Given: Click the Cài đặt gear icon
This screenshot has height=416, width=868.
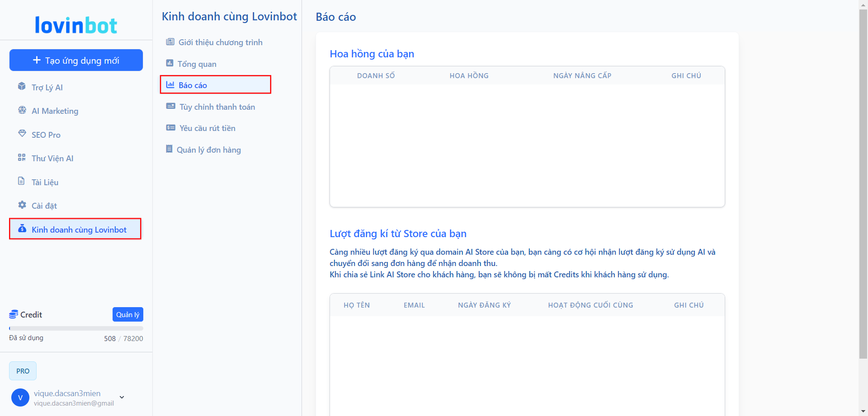Looking at the screenshot, I should (x=22, y=205).
